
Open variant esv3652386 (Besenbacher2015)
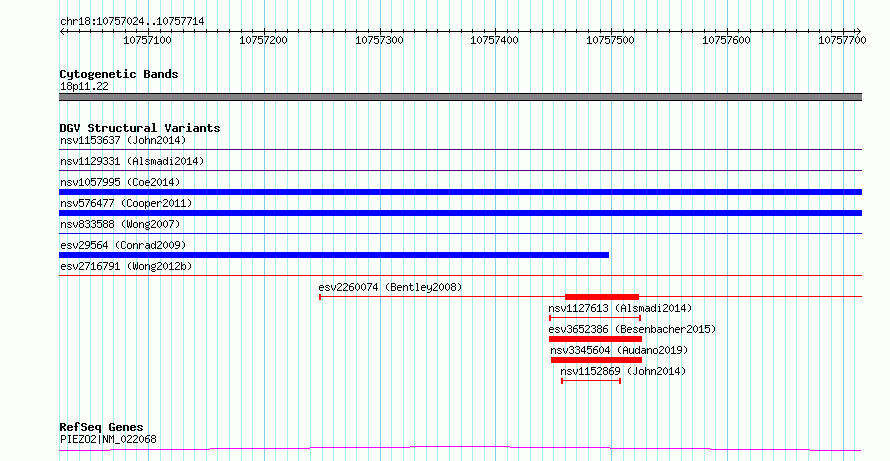coord(632,329)
